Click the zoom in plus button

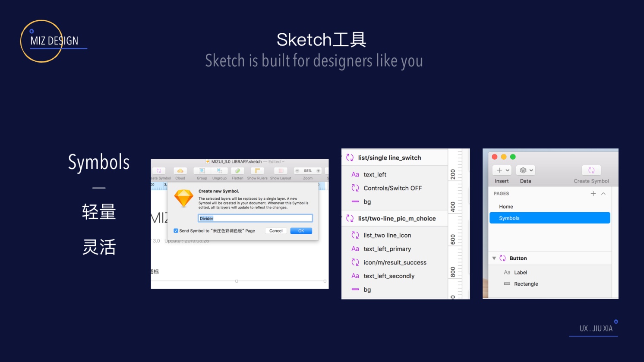point(318,171)
